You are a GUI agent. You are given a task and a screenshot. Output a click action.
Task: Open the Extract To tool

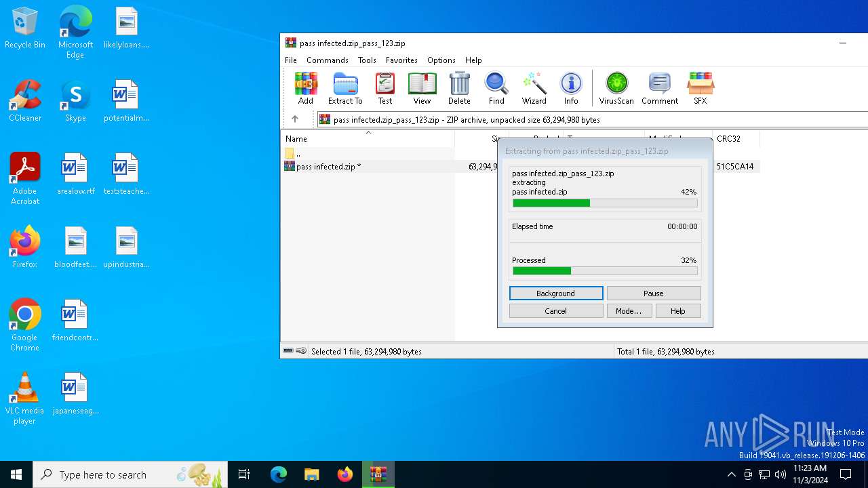[345, 89]
